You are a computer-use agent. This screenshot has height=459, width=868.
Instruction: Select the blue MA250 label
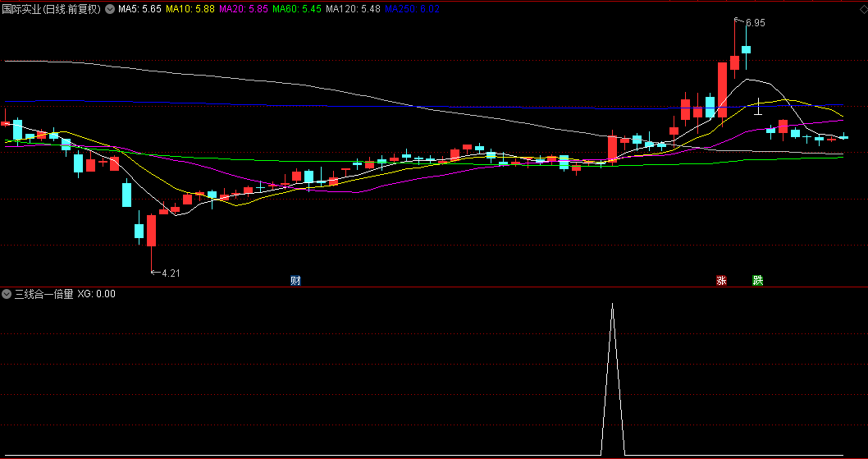(412, 10)
